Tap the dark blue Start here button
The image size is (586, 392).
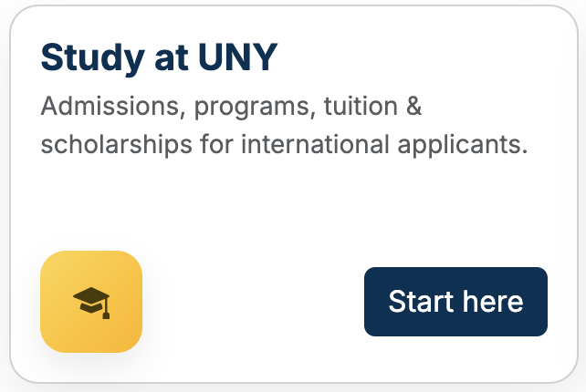coord(455,302)
